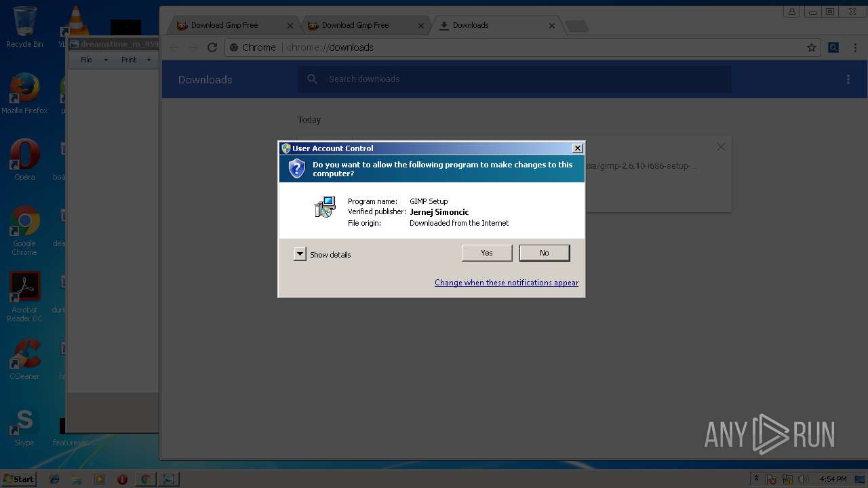The image size is (868, 488).
Task: Click volume speaker tray icon
Action: click(x=804, y=479)
